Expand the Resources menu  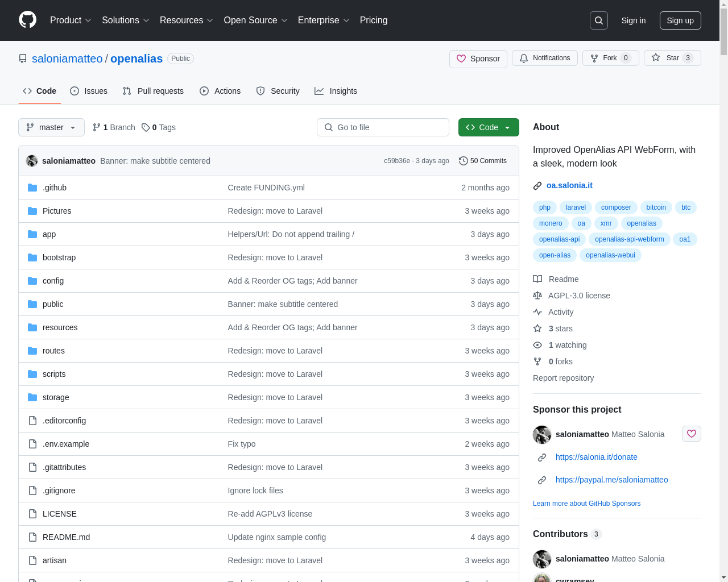(x=187, y=20)
